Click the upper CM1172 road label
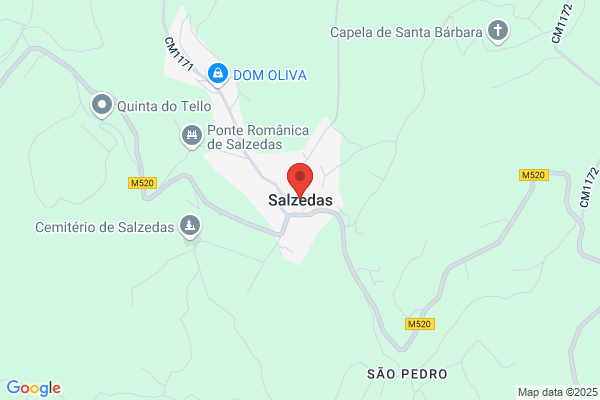600x400 pixels. click(562, 23)
